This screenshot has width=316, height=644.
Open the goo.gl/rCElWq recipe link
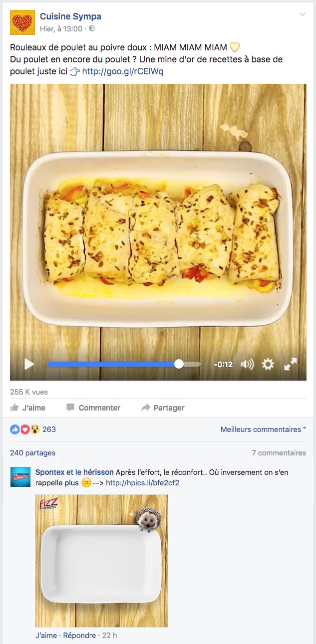coord(123,71)
